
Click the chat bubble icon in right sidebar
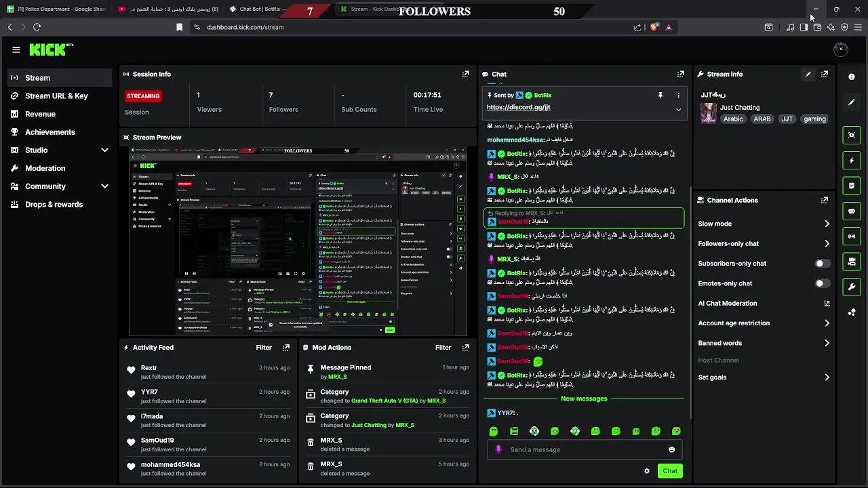pos(852,211)
